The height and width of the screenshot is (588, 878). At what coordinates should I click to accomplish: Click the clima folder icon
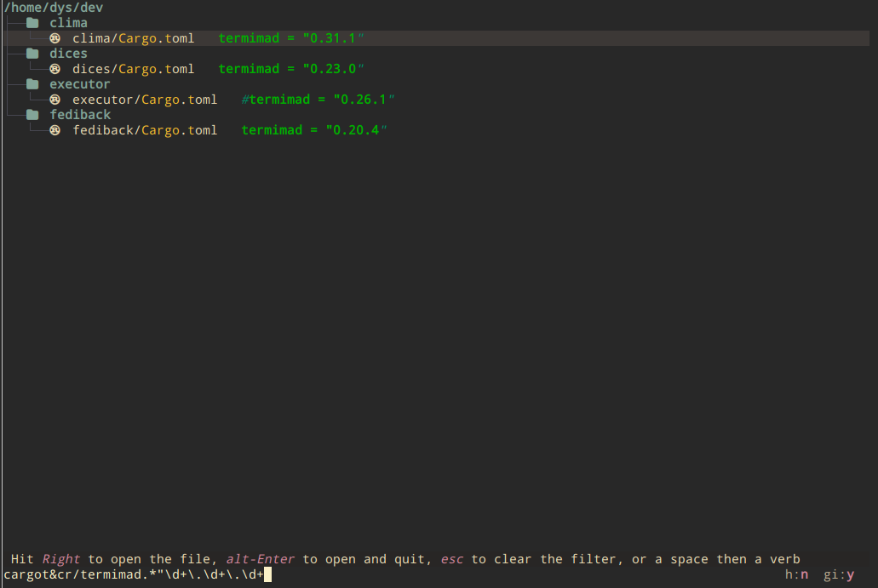32,23
